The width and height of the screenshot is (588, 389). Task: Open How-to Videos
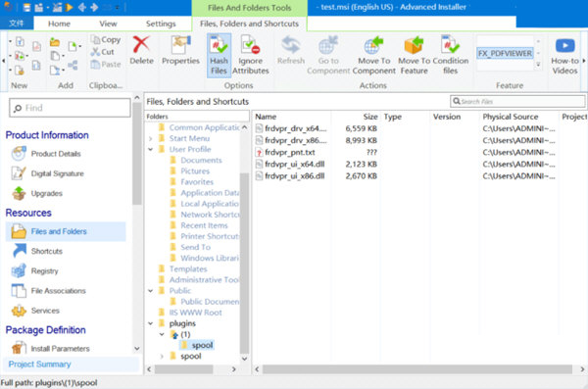[x=564, y=55]
